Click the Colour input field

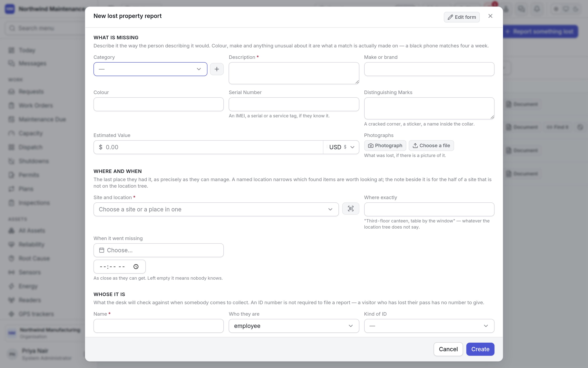coord(158,104)
